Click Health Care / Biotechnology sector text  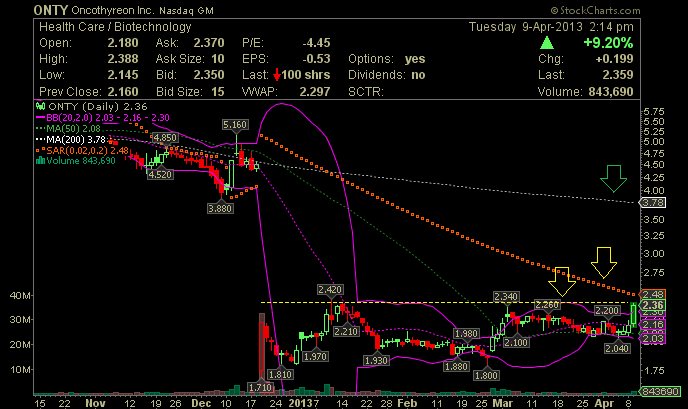tap(115, 27)
